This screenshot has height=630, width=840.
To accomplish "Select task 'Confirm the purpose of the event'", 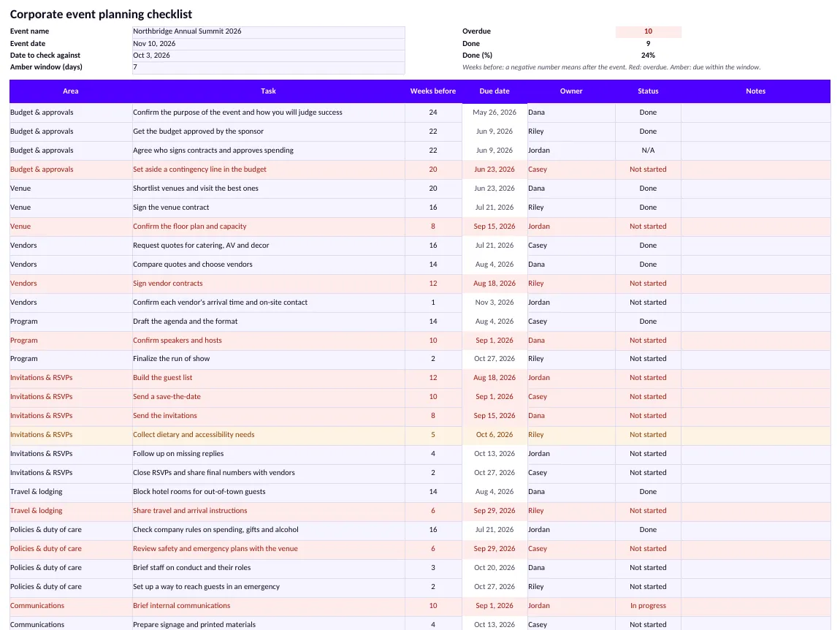I will (268, 113).
